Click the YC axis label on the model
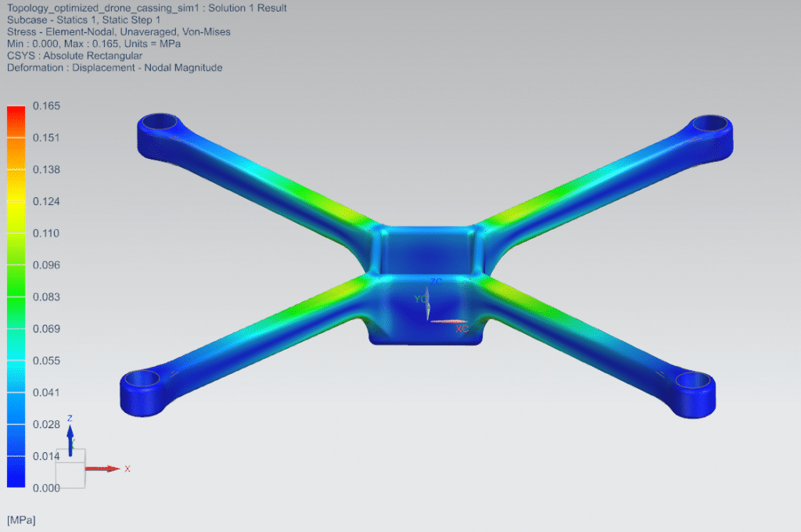Viewport: 801px width, 532px height. (421, 299)
